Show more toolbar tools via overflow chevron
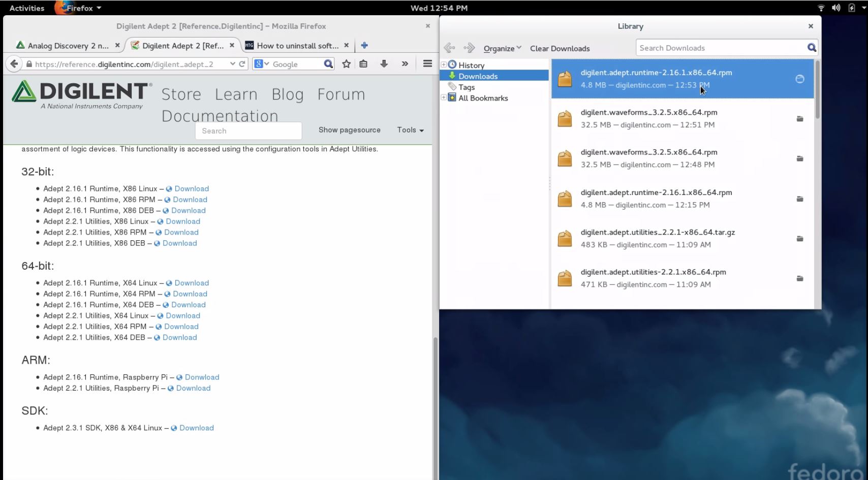 pyautogui.click(x=405, y=64)
